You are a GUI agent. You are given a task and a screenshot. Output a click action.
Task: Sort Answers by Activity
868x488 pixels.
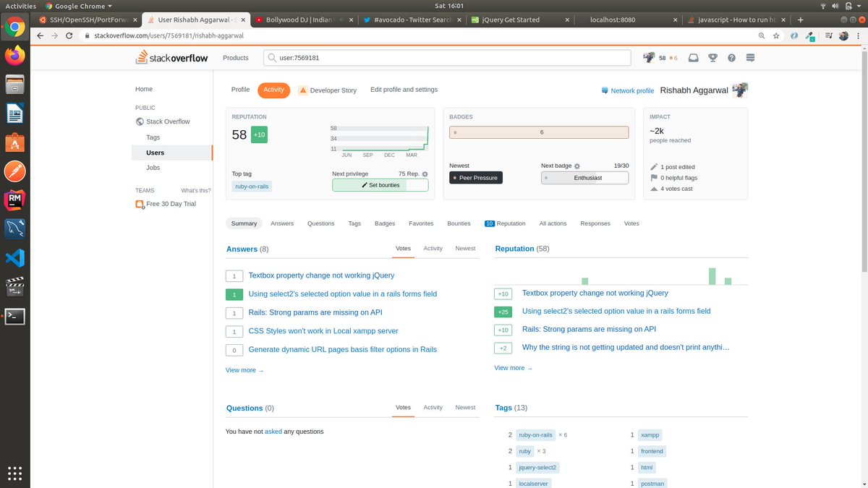[433, 248]
